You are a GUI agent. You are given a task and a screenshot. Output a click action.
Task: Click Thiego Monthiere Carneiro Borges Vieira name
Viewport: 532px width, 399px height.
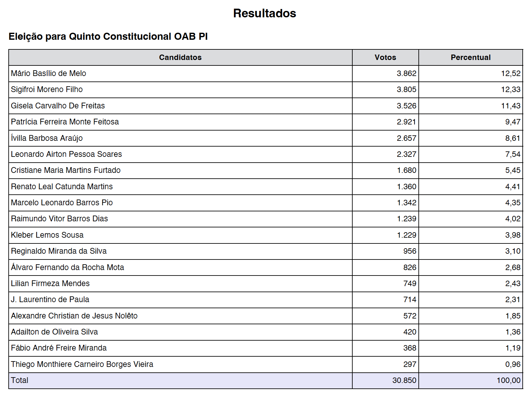(82, 364)
